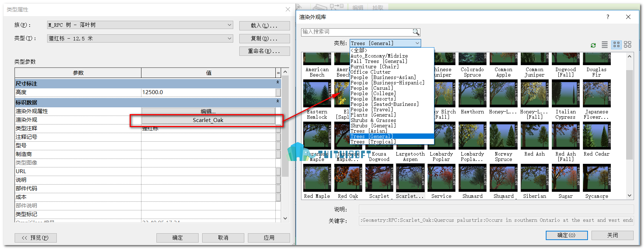Image resolution: width=644 pixels, height=249 pixels.
Task: Click type parameters scrollbar down arrow
Action: (x=285, y=218)
